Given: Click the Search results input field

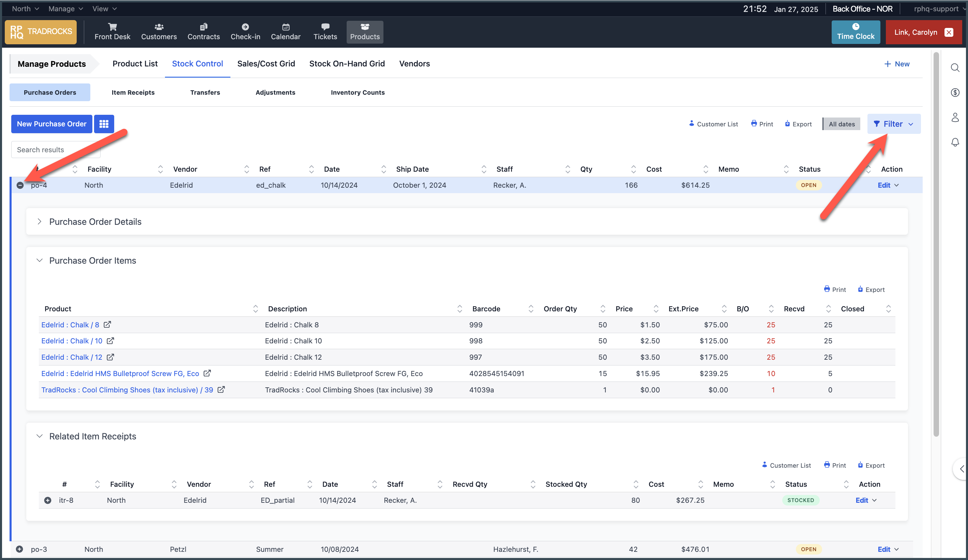Looking at the screenshot, I should tap(56, 150).
